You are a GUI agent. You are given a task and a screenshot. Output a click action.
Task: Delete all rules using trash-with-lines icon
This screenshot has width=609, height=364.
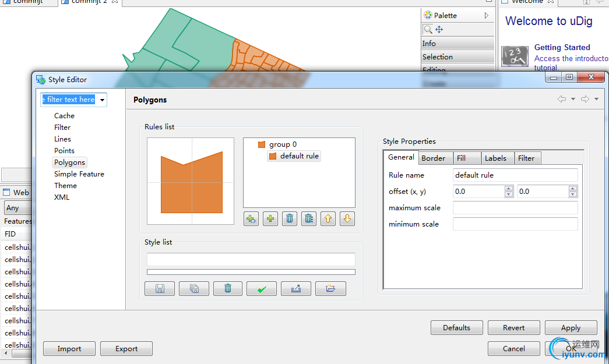click(309, 219)
